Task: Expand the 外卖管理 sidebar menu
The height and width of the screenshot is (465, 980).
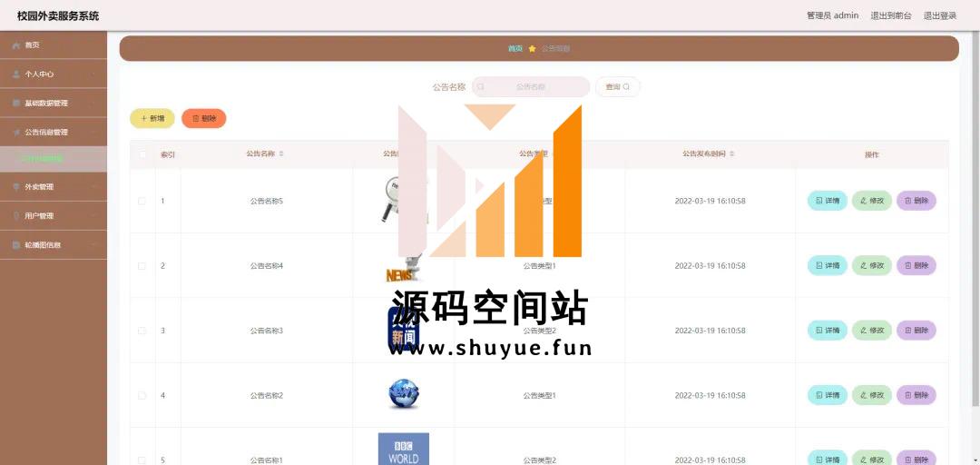Action: (x=54, y=186)
